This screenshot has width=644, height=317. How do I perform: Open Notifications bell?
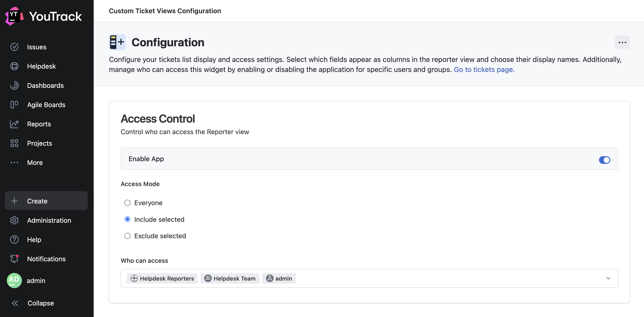click(14, 259)
